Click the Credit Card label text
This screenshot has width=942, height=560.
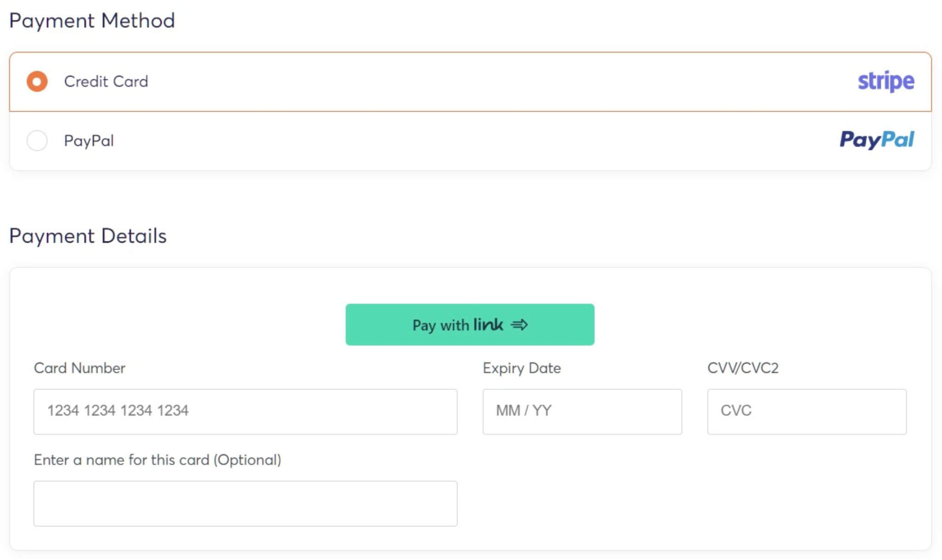coord(106,81)
